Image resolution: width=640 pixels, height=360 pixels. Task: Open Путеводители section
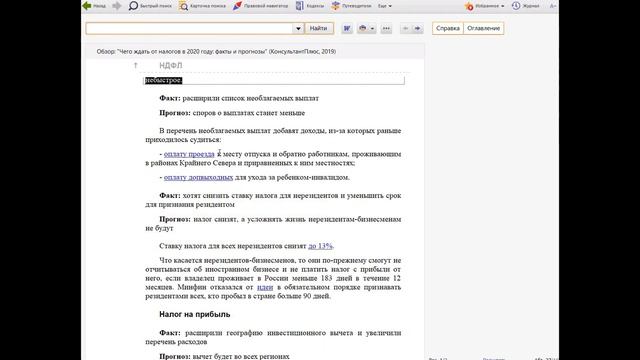(351, 6)
